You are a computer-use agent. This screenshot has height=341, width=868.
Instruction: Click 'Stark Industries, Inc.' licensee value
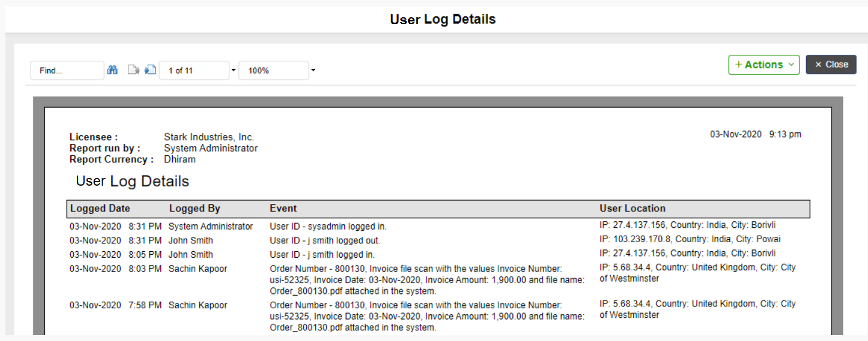[x=209, y=137]
